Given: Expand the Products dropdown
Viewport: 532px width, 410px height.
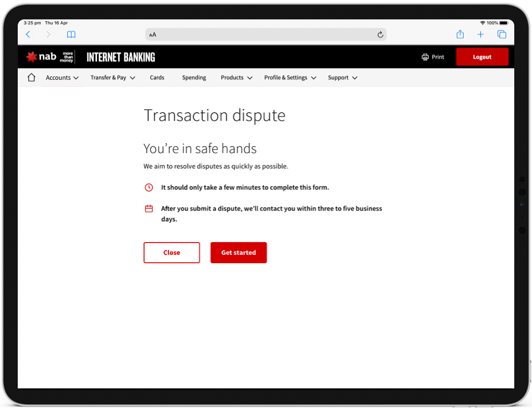Looking at the screenshot, I should coord(237,78).
